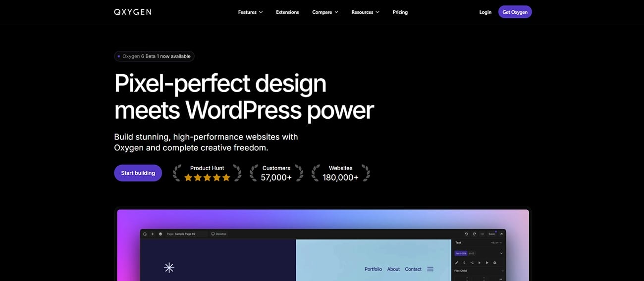644x281 pixels.
Task: Collapse the Flex Child section
Action: point(503,271)
